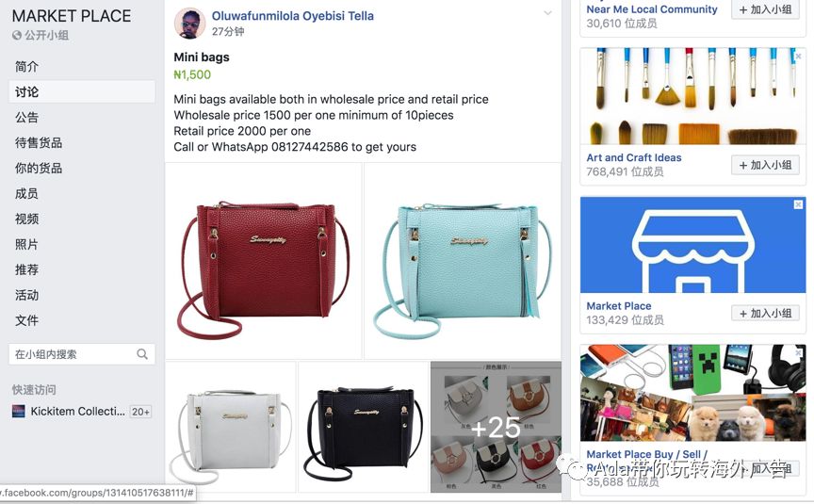Open Oluwafunmilola's profile picture
The width and height of the screenshot is (814, 504).
pyautogui.click(x=189, y=24)
